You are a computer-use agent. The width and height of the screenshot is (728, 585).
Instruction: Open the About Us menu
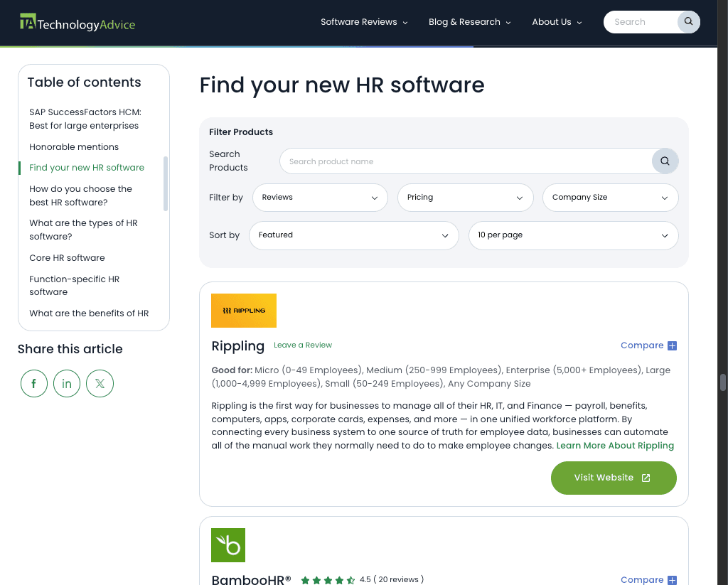tap(557, 22)
